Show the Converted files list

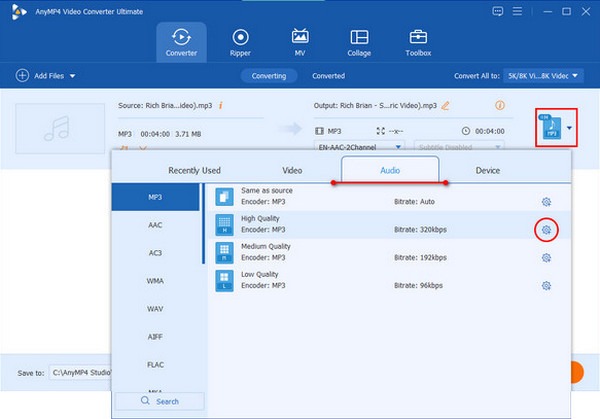coord(328,76)
